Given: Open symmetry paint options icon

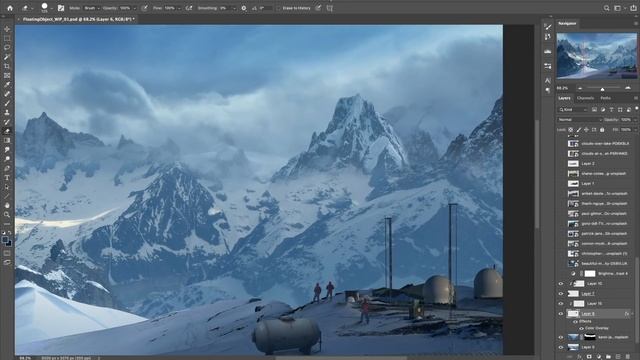Looking at the screenshot, I should point(329,8).
